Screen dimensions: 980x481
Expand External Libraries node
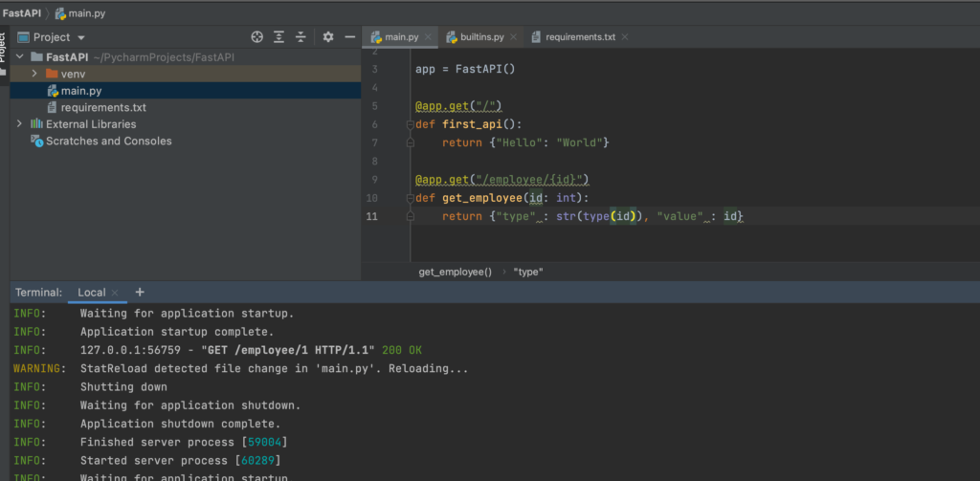point(19,124)
